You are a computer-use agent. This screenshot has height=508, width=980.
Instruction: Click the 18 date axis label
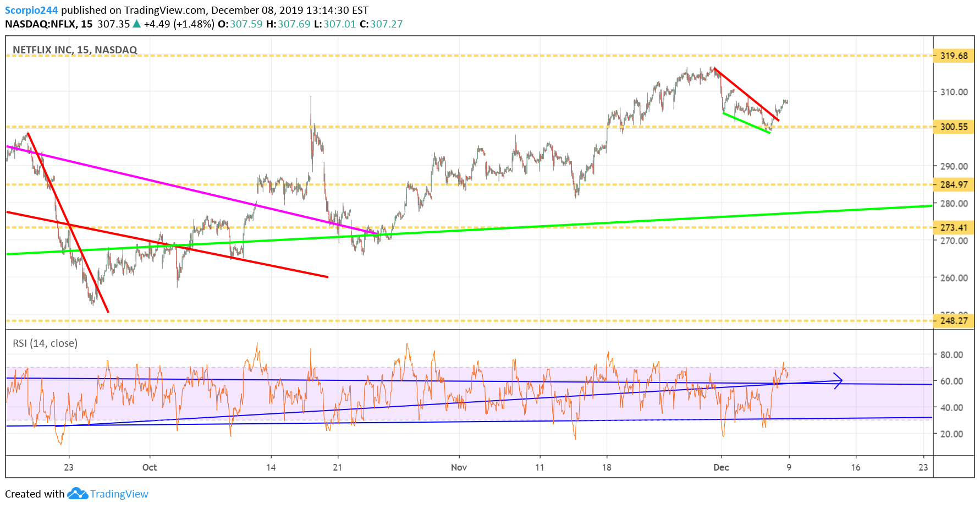coord(606,467)
